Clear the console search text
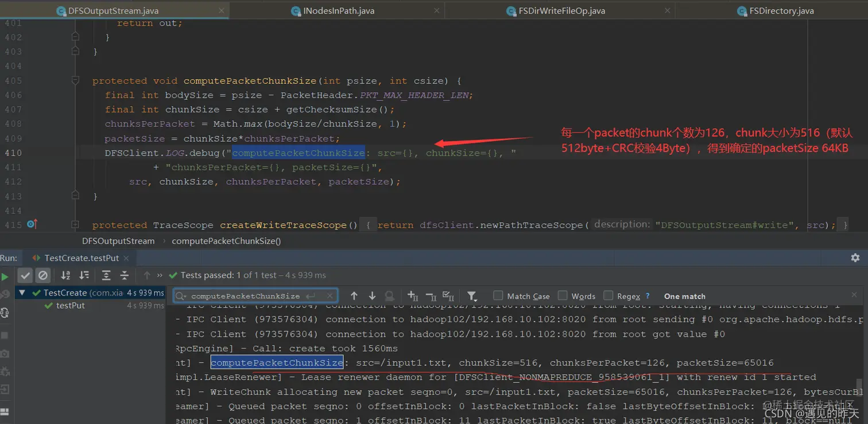The image size is (868, 424). click(x=330, y=296)
